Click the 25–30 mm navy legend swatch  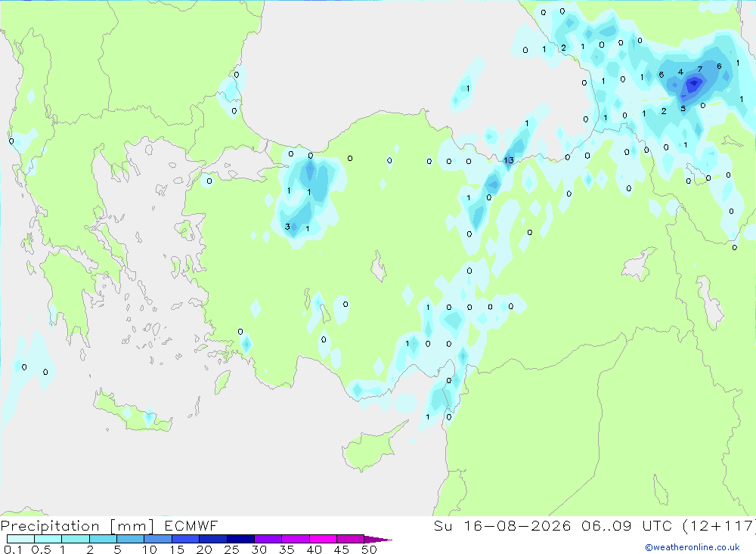click(x=240, y=539)
